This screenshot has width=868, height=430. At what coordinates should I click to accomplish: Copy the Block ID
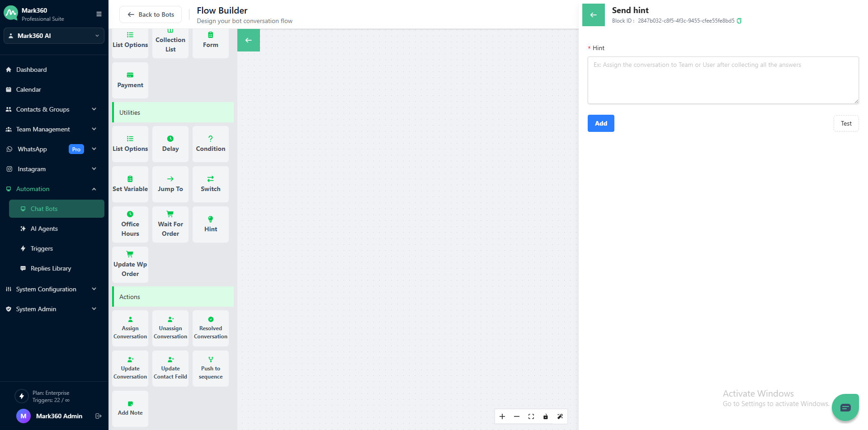click(x=739, y=21)
